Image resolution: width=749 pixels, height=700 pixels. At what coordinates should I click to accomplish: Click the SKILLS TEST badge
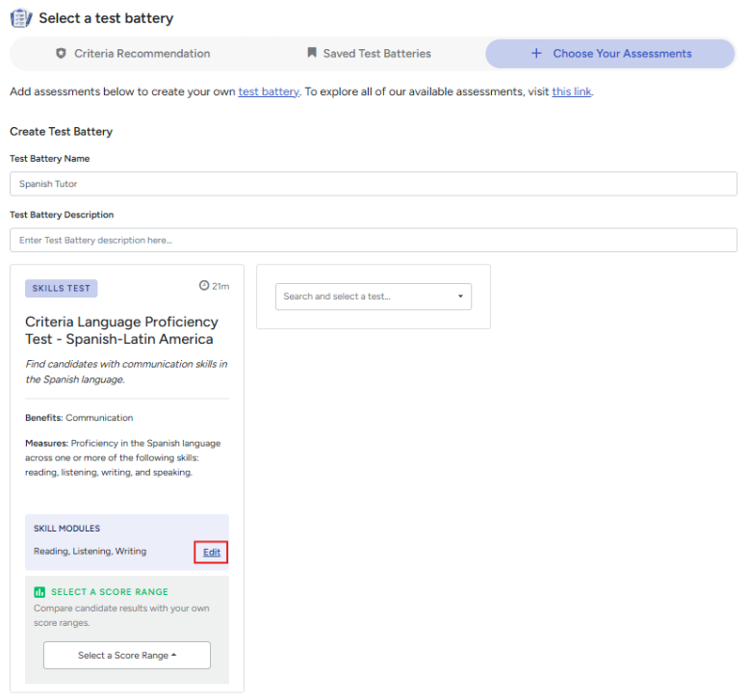coord(62,289)
